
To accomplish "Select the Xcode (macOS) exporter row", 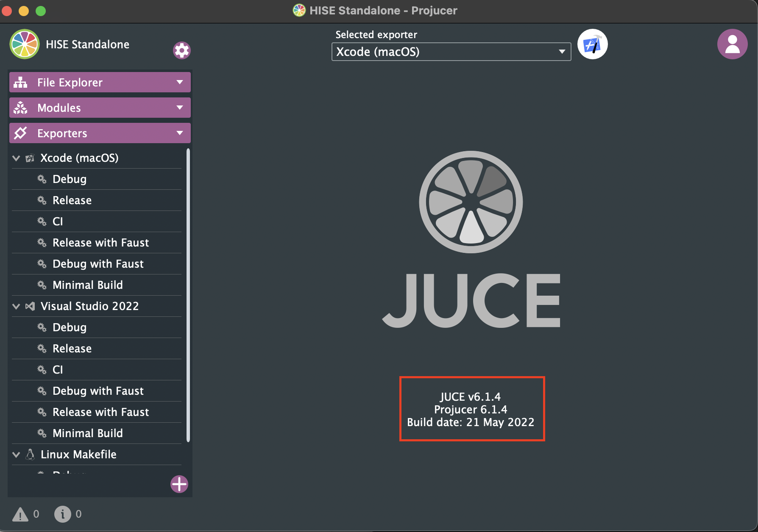I will pos(97,158).
